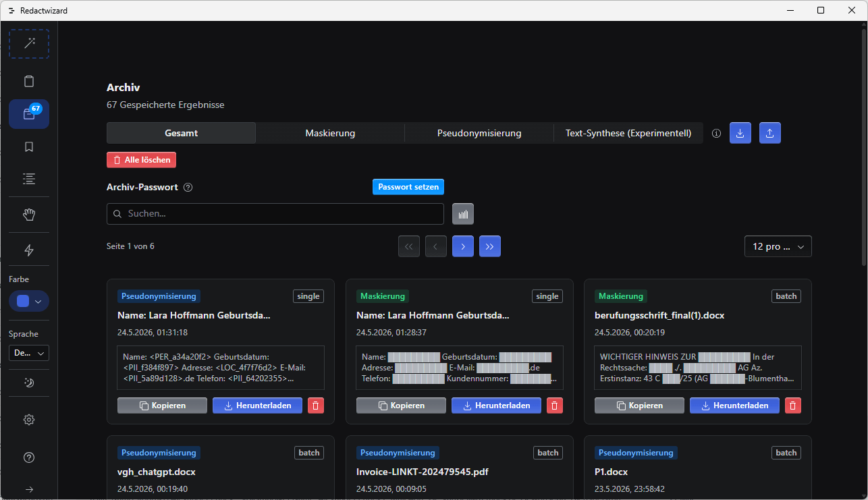Go to first page of archive

coord(409,246)
